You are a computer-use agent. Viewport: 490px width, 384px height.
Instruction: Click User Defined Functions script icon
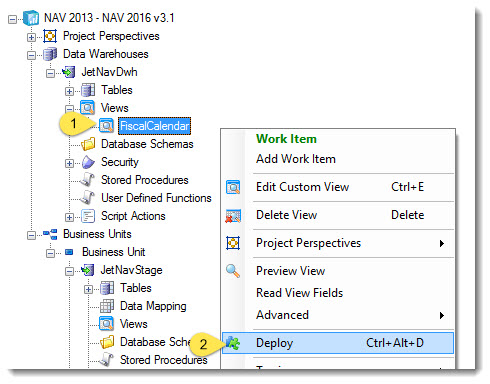click(88, 198)
